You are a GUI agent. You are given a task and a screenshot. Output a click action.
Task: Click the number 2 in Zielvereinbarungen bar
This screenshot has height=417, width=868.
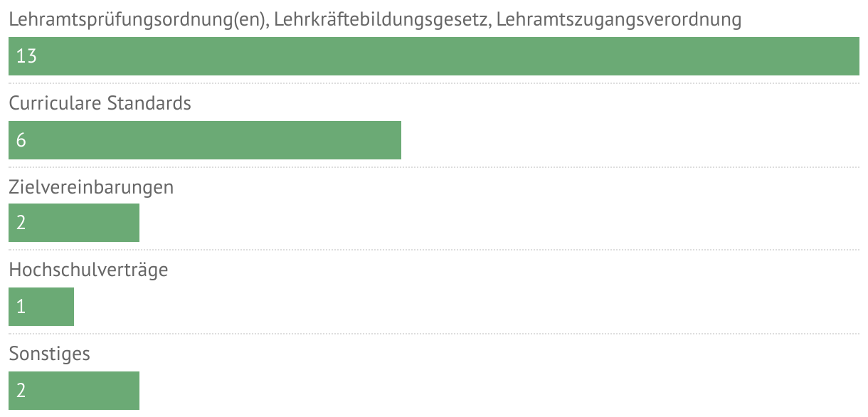click(21, 223)
